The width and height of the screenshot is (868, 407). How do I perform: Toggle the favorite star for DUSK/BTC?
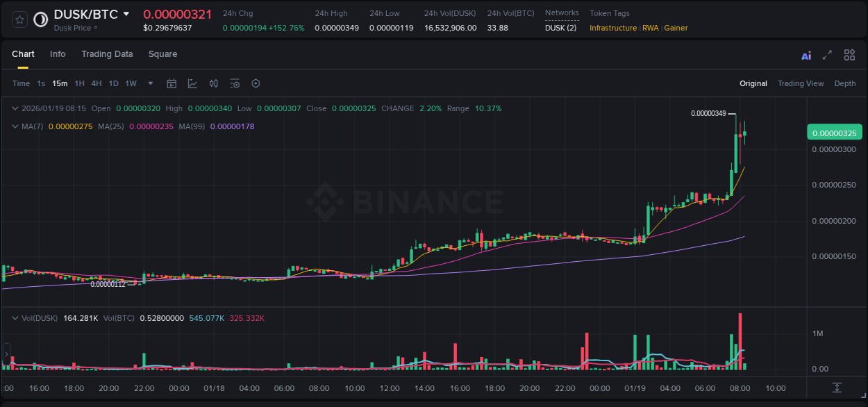[x=19, y=19]
